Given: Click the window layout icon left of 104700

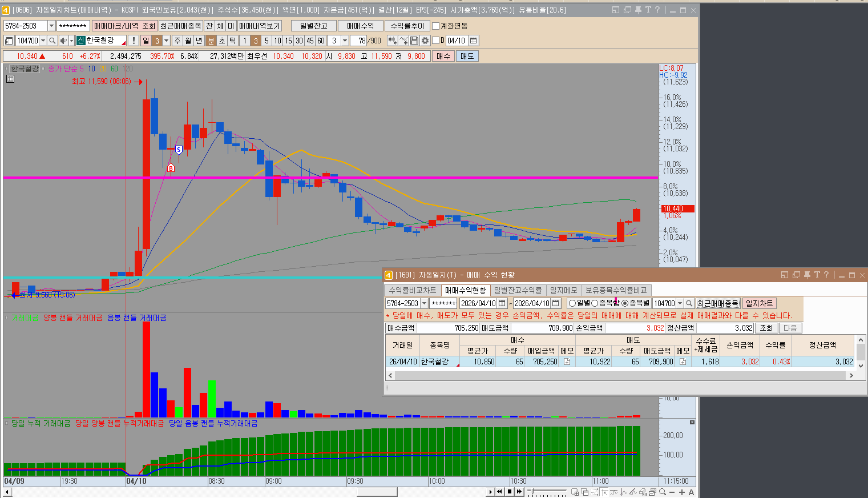Looking at the screenshot, I should (9, 41).
